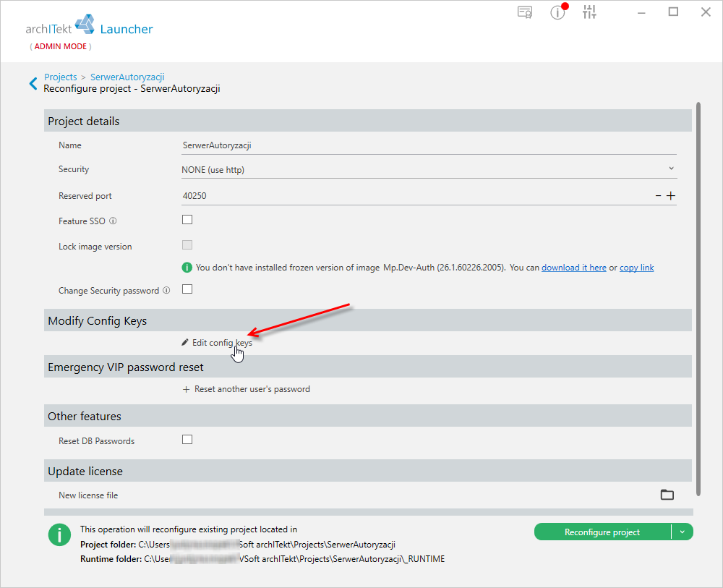This screenshot has height=588, width=723.
Task: Navigate to Projects breadcrumb
Action: click(61, 77)
